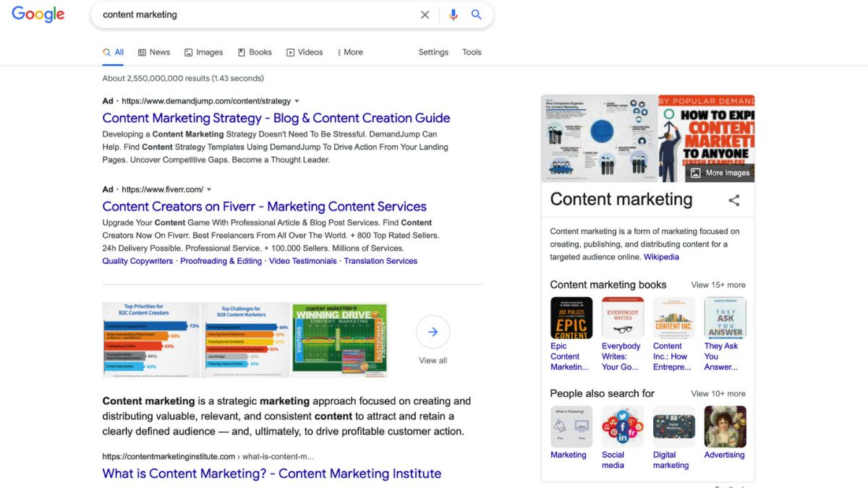The width and height of the screenshot is (868, 488).
Task: Open the More search options menu
Action: [x=350, y=52]
